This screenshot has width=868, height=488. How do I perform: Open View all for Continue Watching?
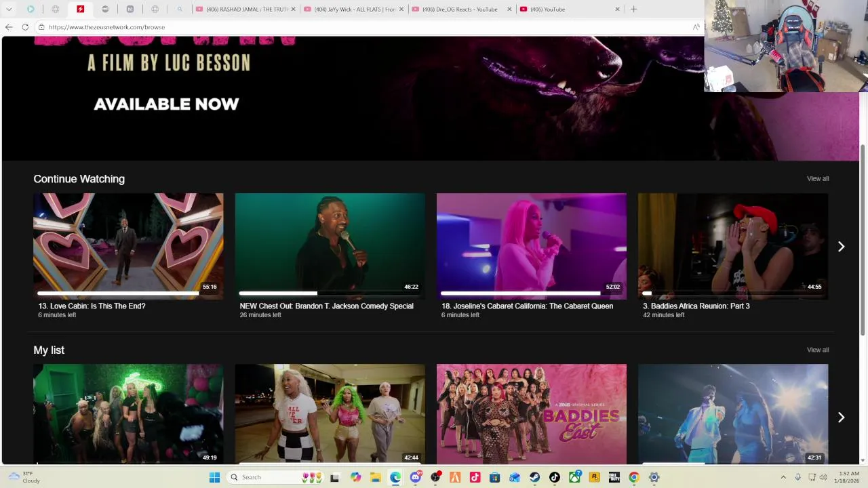818,179
